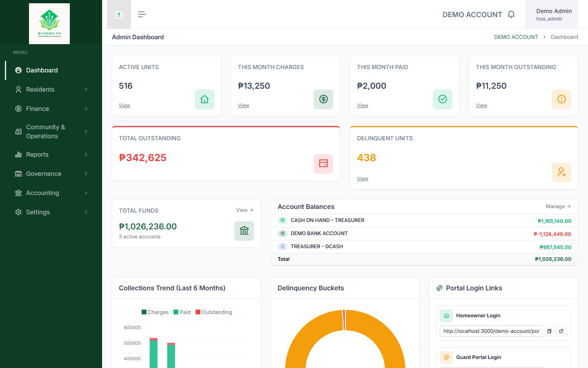Click the Cash on Hand account icon

pyautogui.click(x=283, y=220)
